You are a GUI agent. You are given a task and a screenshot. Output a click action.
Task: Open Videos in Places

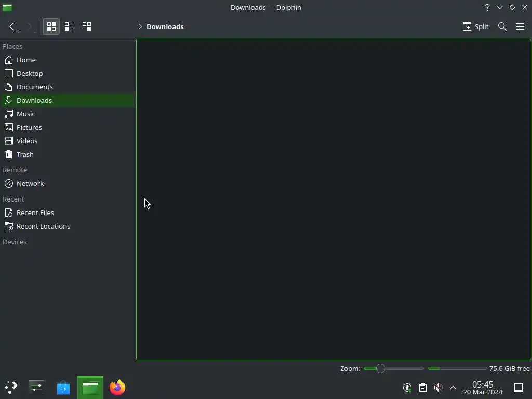pos(68,141)
